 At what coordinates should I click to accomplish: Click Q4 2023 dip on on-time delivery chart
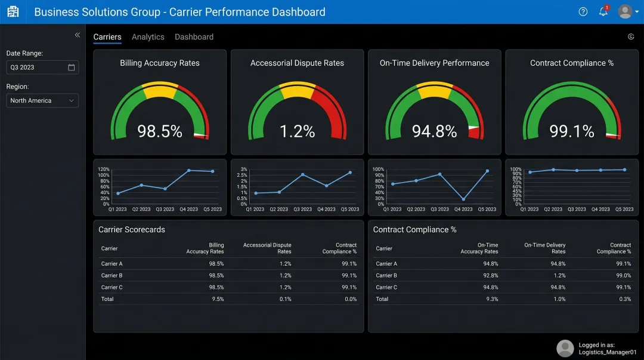pyautogui.click(x=463, y=199)
